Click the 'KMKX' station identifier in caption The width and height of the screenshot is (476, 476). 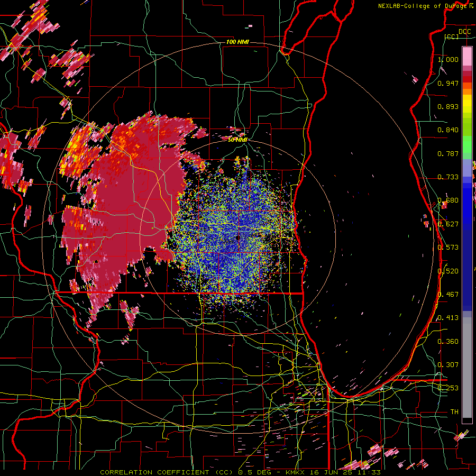[295, 472]
